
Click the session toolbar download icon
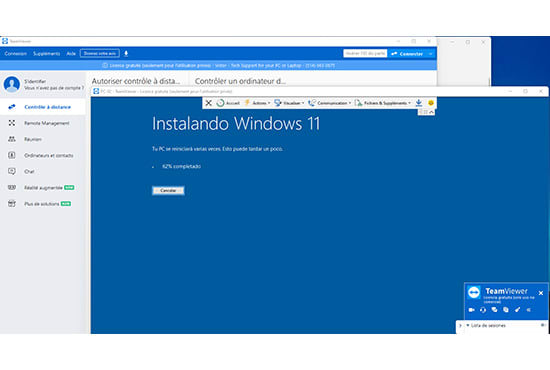click(x=418, y=103)
